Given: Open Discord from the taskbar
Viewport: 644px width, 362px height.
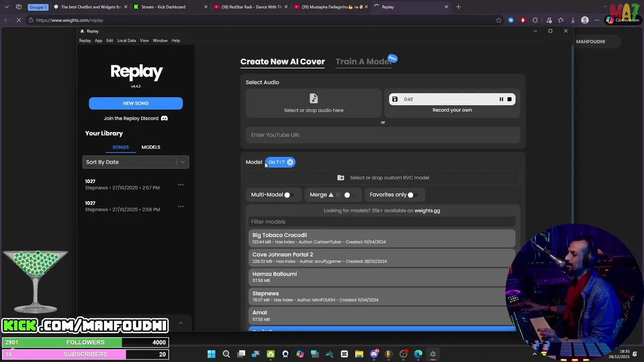Looking at the screenshot, I should click(x=374, y=354).
